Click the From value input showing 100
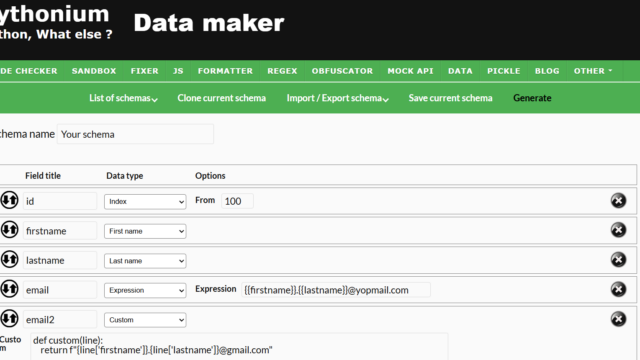 (237, 201)
